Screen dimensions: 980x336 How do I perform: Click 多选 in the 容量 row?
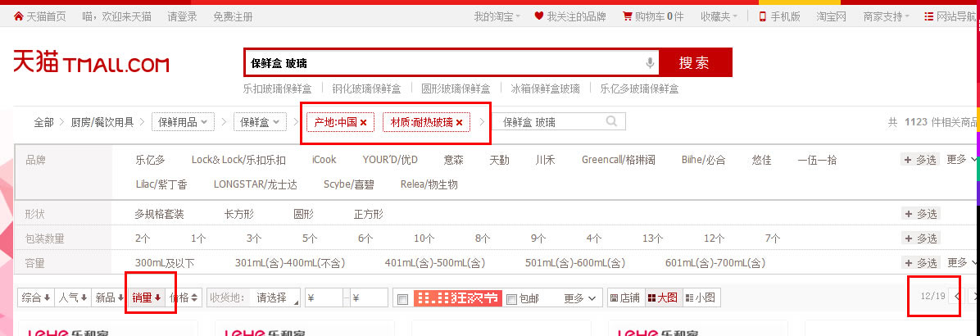(920, 263)
